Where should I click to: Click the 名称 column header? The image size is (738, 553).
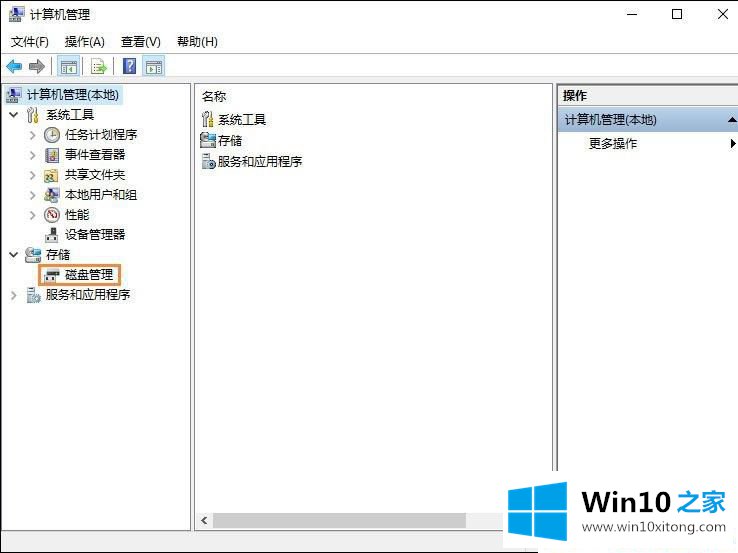214,96
